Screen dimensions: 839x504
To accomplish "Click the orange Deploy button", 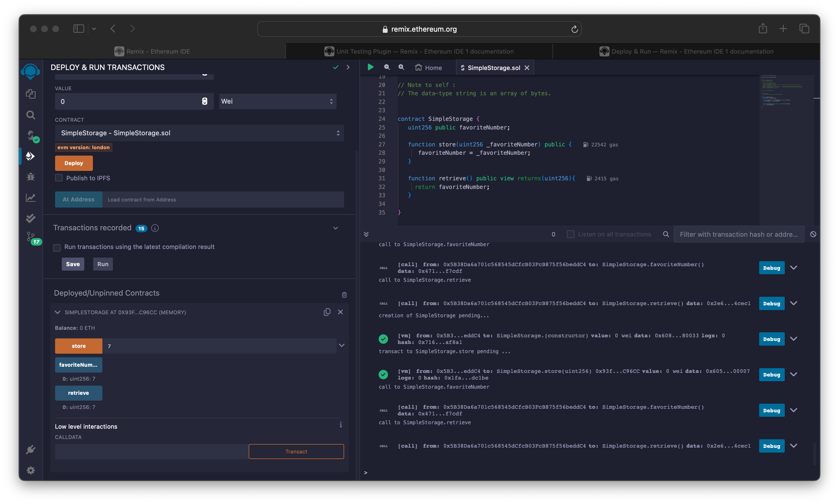I will pos(74,163).
